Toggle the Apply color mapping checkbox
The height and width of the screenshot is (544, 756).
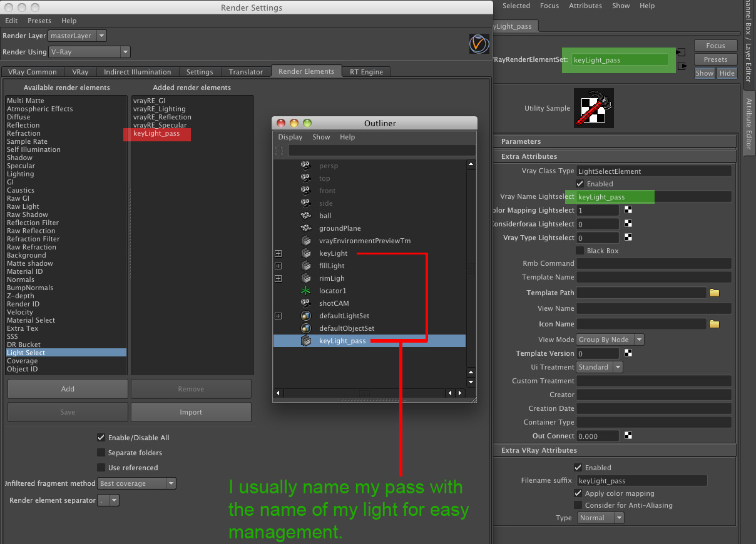click(578, 494)
